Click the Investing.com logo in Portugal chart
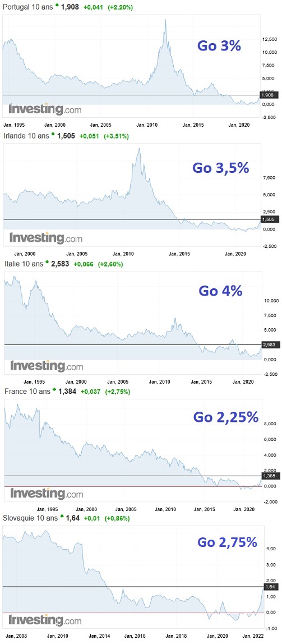This screenshot has width=282, height=644. 45,109
